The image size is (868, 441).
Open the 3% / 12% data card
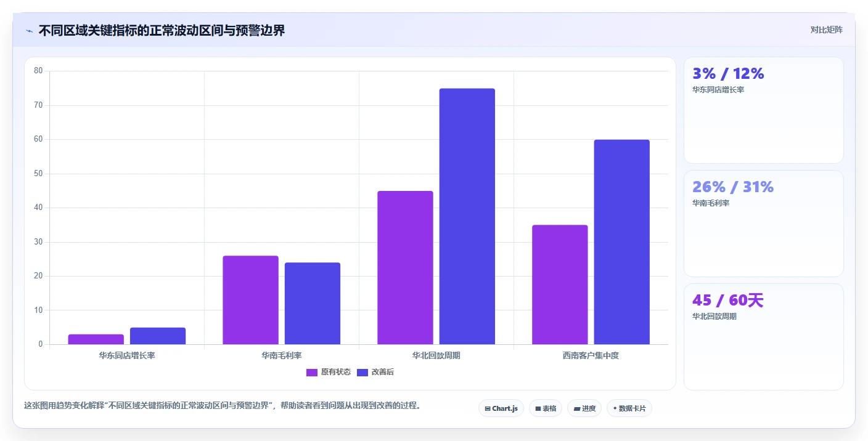point(764,110)
